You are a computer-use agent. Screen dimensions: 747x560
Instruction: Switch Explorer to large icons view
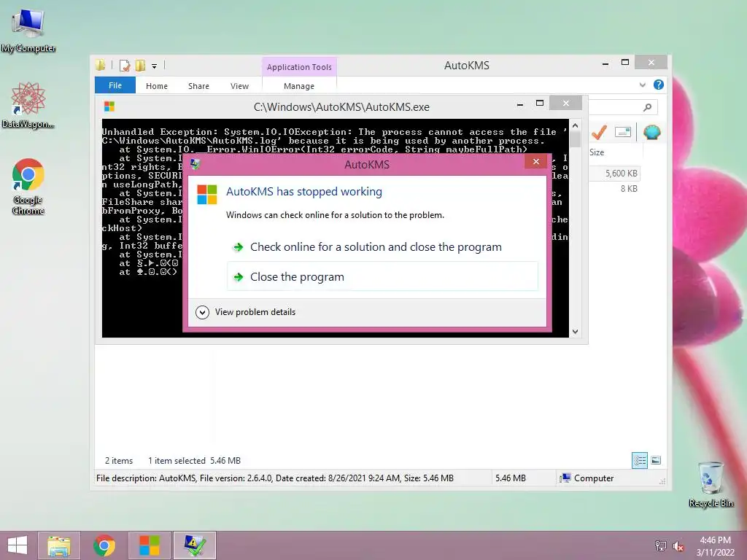(656, 461)
